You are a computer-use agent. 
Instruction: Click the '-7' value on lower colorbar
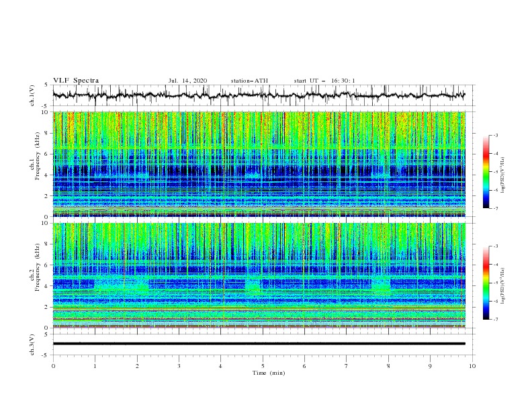495,319
